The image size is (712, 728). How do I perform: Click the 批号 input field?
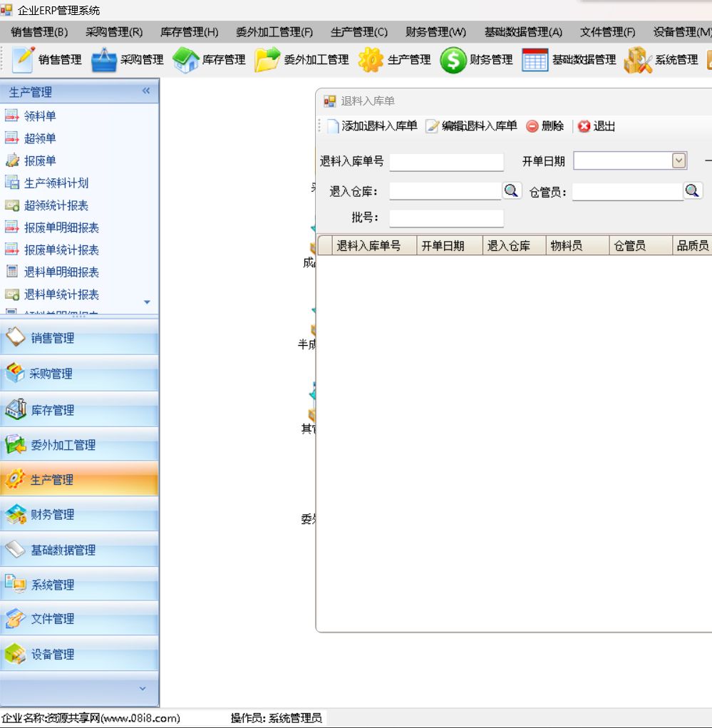[446, 217]
